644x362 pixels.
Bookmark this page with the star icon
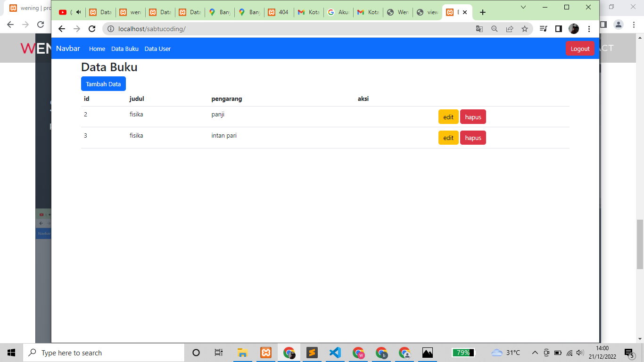tap(524, 29)
